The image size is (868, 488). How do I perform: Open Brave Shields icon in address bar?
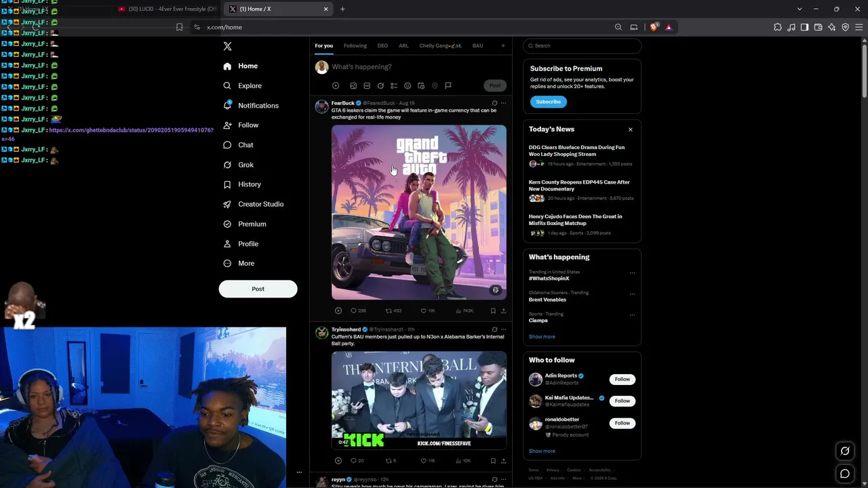(x=654, y=27)
